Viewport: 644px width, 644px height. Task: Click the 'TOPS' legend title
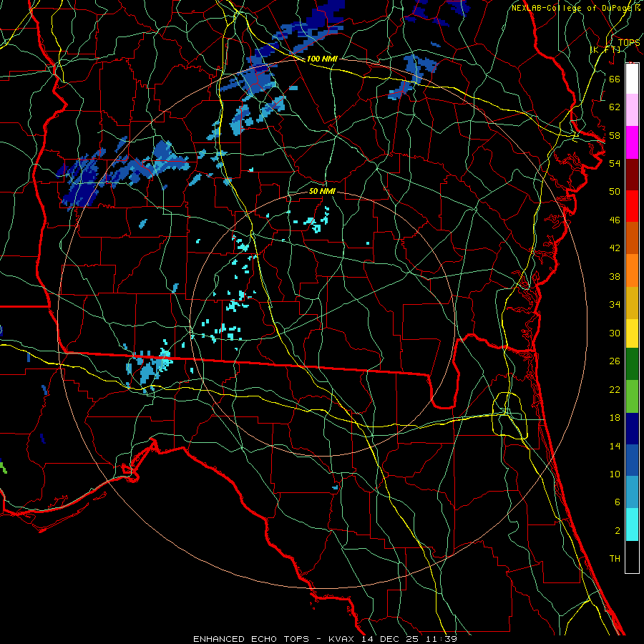click(629, 42)
